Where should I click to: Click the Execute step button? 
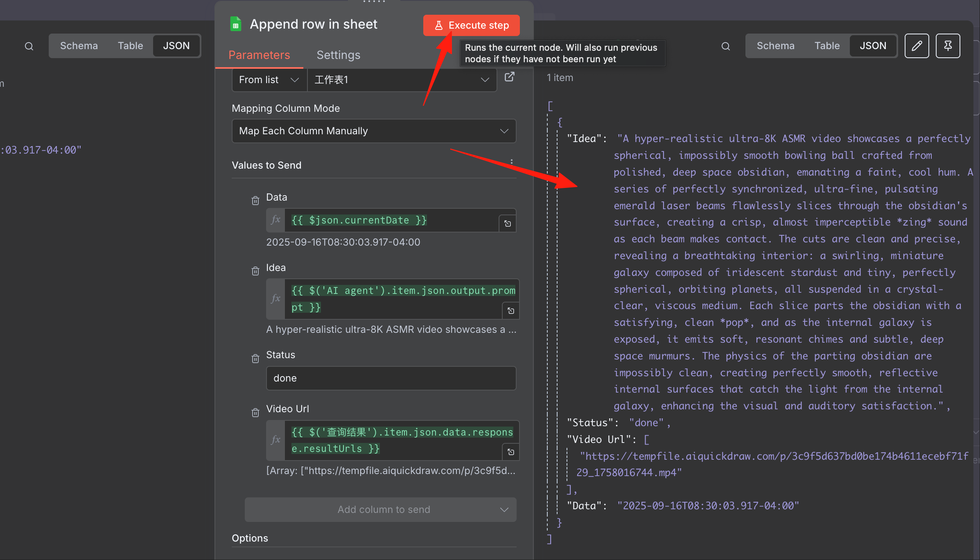click(x=471, y=25)
